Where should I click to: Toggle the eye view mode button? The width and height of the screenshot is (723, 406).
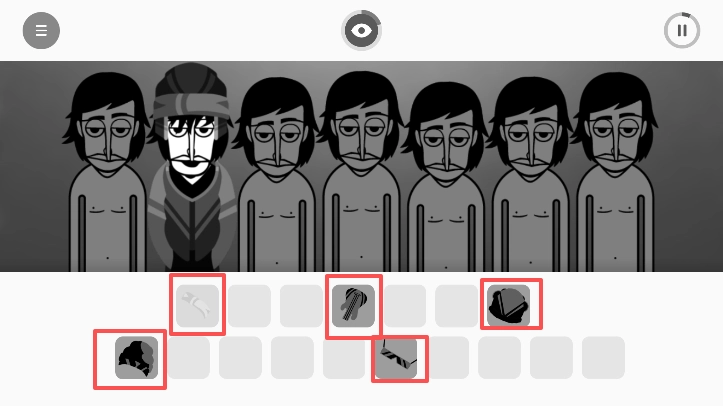pyautogui.click(x=362, y=30)
